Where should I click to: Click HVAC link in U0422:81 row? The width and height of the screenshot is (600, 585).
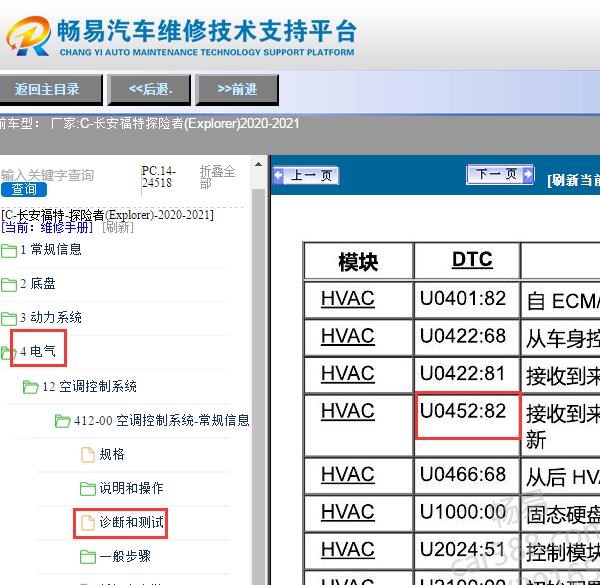[x=347, y=374]
